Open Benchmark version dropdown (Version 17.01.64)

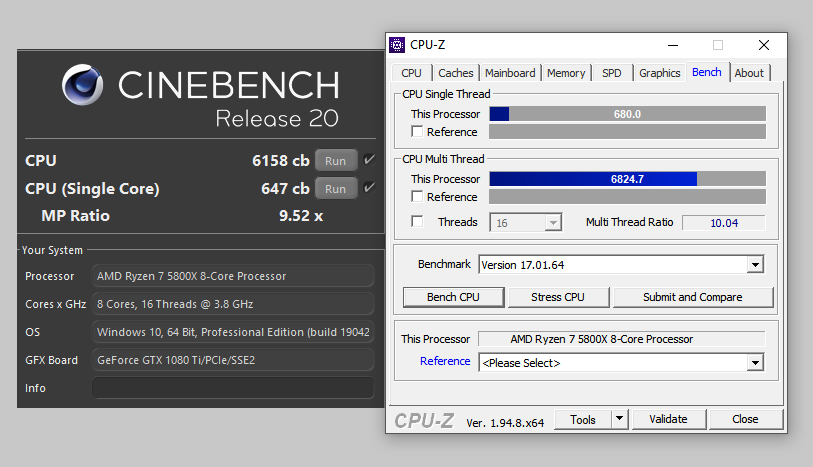pyautogui.click(x=755, y=265)
